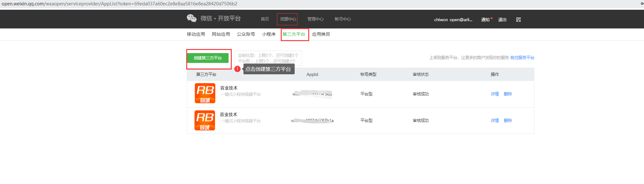644x184 pixels.
Task: Click the second RB 同城 app logo
Action: click(x=205, y=120)
